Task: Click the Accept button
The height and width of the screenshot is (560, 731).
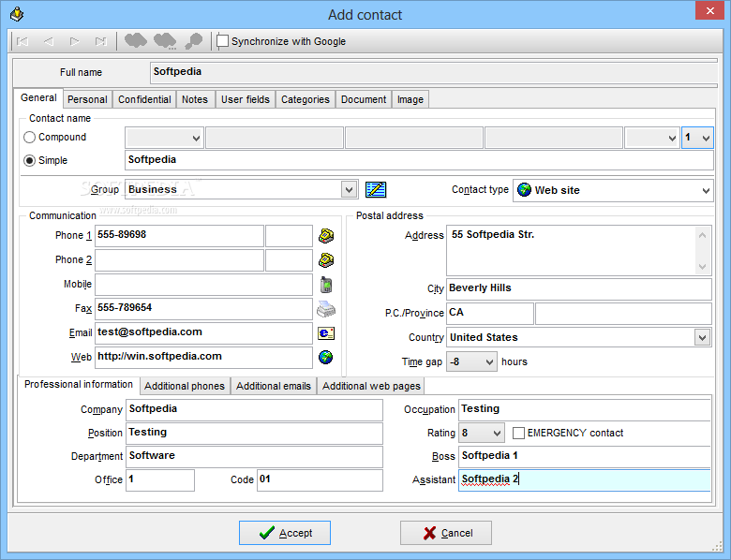Action: click(x=285, y=533)
